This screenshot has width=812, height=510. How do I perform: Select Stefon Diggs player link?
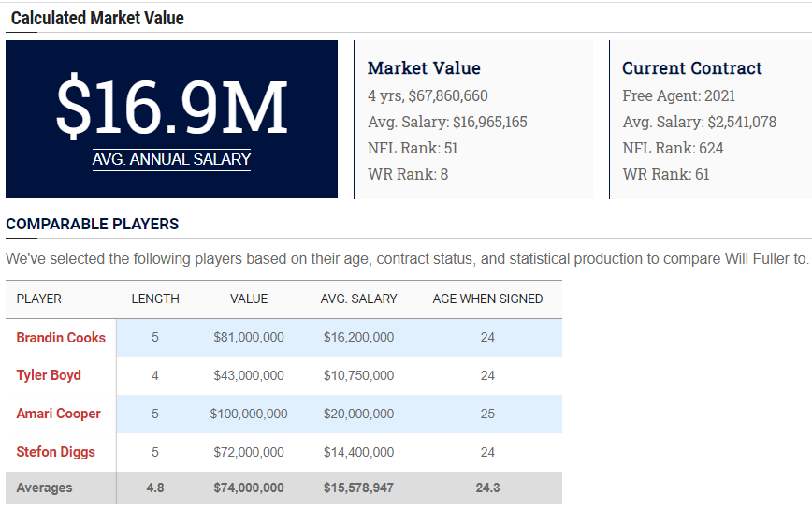coord(55,452)
